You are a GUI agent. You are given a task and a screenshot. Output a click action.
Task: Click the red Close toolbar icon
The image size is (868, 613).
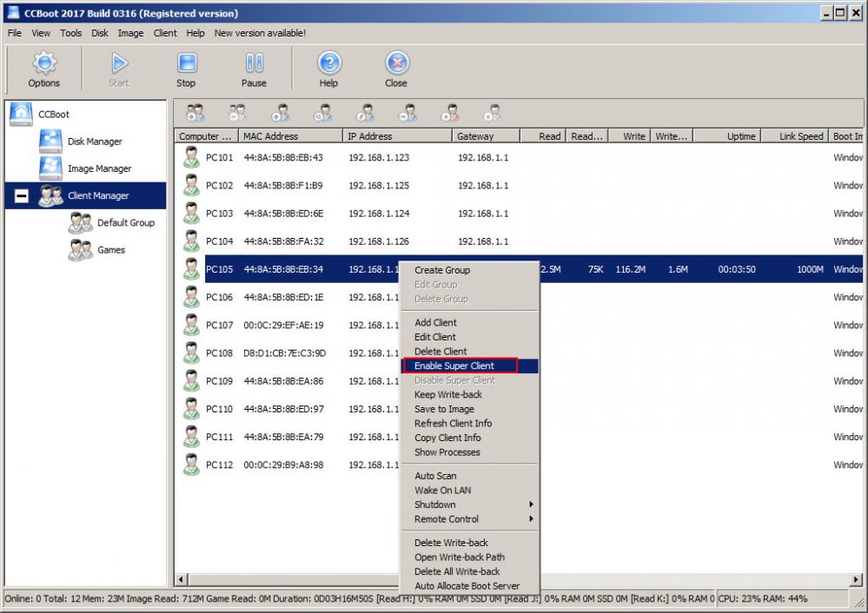[396, 69]
